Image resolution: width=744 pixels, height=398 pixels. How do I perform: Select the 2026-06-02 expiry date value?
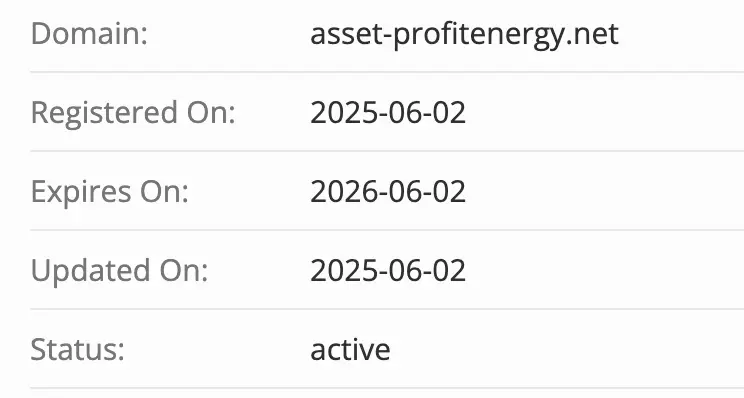pyautogui.click(x=388, y=192)
